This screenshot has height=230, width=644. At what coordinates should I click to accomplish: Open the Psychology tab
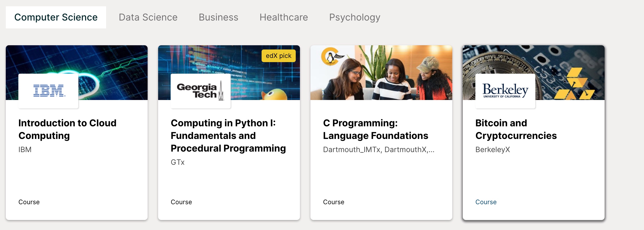click(355, 17)
